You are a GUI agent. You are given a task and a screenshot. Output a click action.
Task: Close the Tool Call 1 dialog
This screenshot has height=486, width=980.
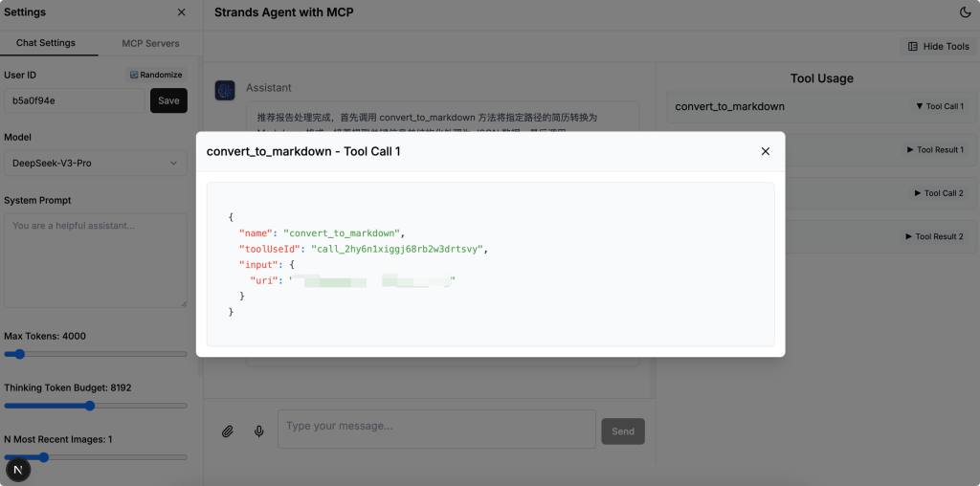(x=765, y=151)
